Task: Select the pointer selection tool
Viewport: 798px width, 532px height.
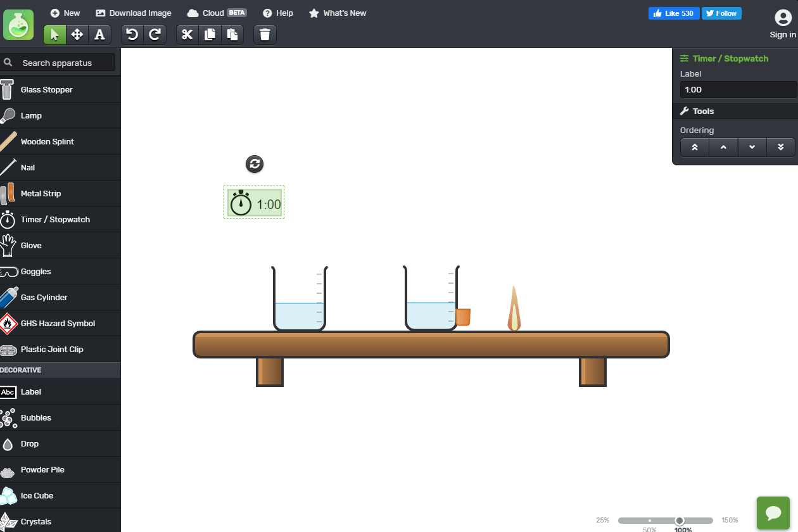Action: [54, 34]
